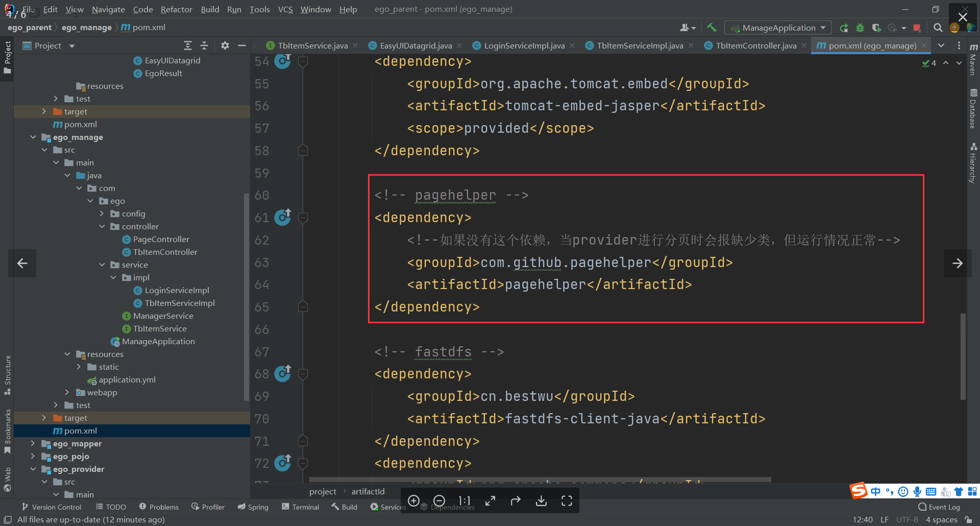Collapse the controller package

(x=102, y=226)
